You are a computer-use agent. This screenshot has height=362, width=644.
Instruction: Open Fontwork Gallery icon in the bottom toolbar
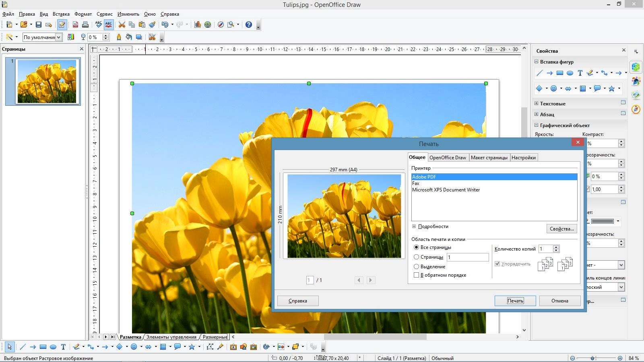[x=233, y=347]
